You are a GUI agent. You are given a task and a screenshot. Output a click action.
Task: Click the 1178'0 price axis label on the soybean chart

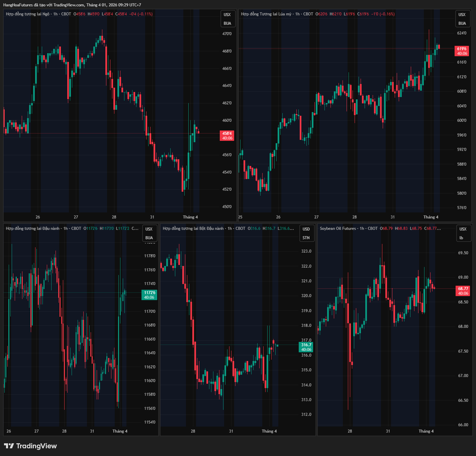(150, 256)
